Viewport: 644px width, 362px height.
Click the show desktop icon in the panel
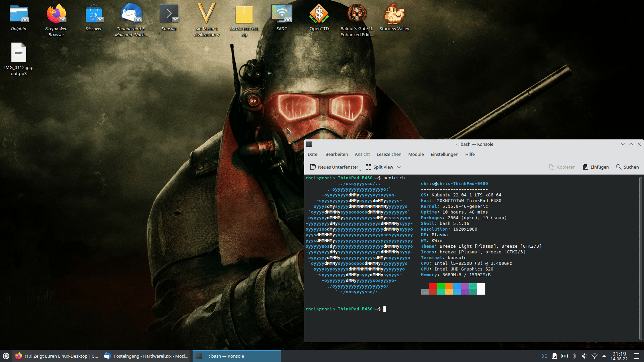[x=637, y=356]
